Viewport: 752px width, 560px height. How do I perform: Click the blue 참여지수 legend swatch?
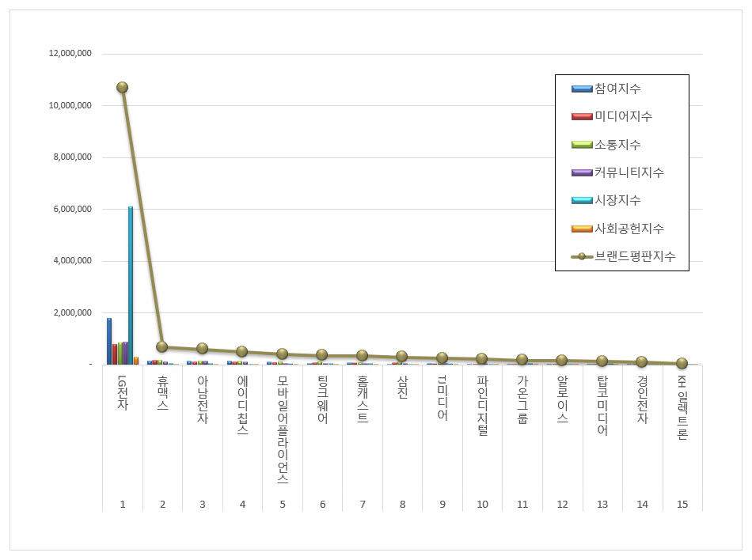581,89
